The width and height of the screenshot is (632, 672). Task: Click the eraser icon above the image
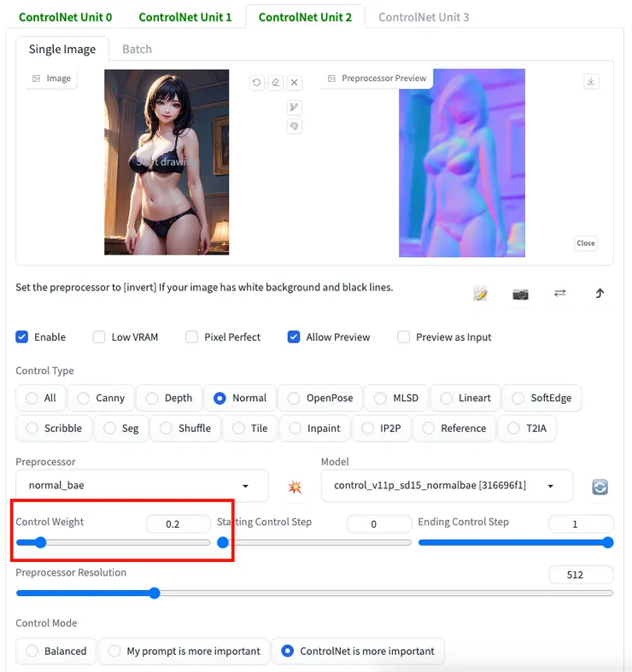275,82
